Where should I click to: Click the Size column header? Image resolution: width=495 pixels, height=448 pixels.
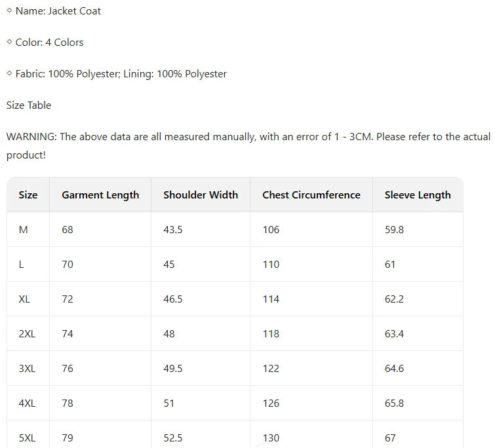[28, 195]
